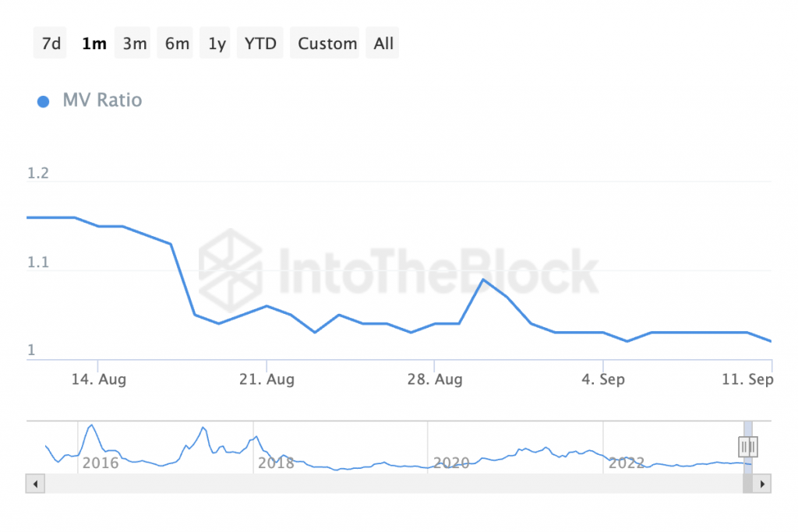Click the peak near 30 Aug on chart
This screenshot has width=798, height=532.
pyautogui.click(x=483, y=280)
